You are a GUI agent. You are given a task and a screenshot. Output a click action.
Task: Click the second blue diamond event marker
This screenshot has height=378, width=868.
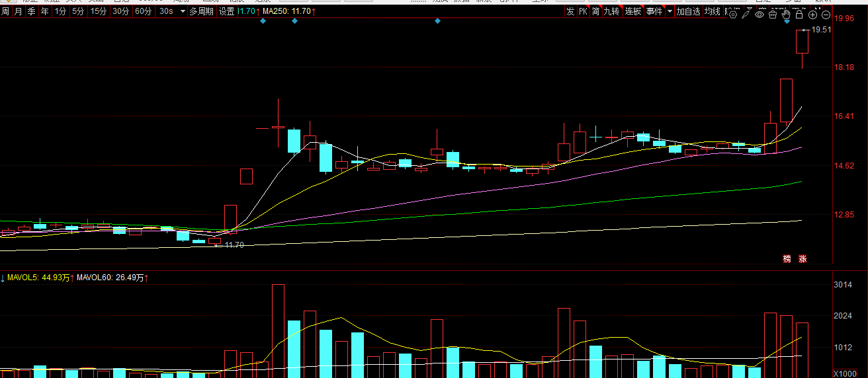pyautogui.click(x=295, y=21)
